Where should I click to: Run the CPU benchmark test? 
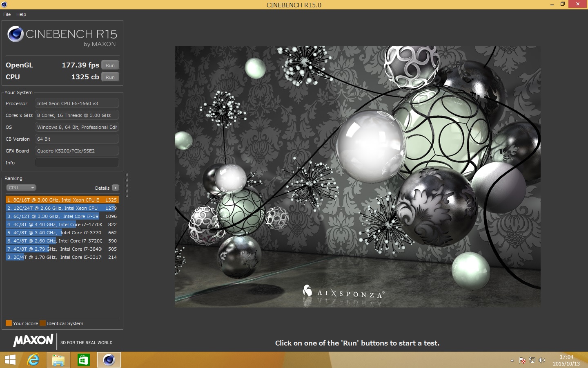[110, 77]
